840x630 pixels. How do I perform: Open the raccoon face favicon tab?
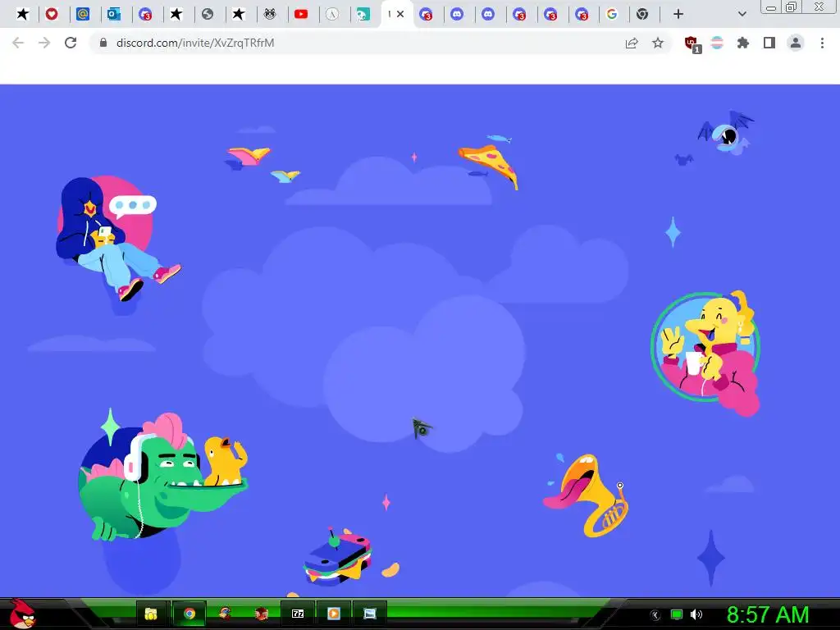pos(270,14)
